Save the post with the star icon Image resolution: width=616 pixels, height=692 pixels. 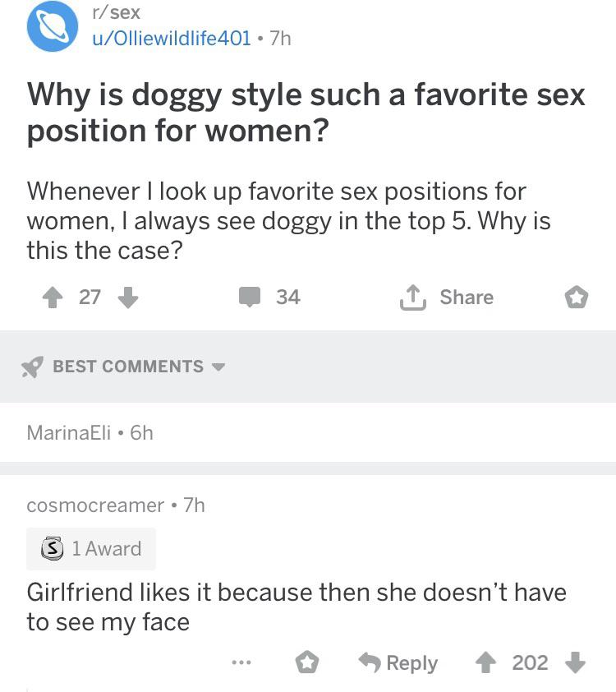click(x=577, y=298)
